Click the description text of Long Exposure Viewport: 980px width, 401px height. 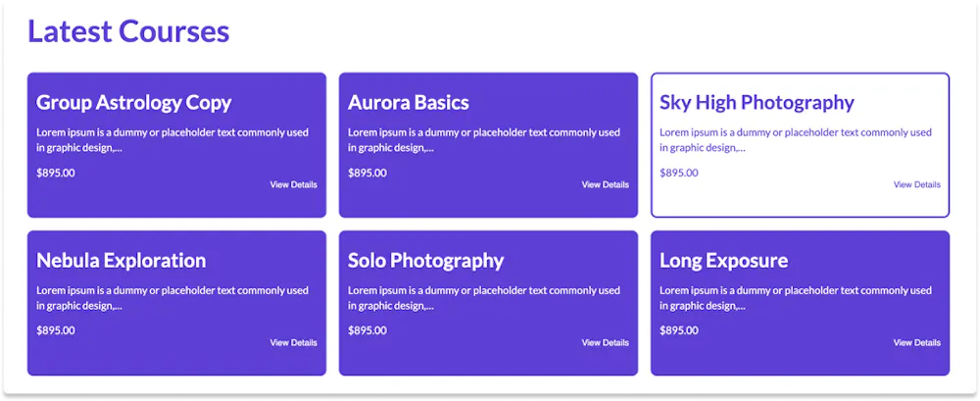[796, 298]
